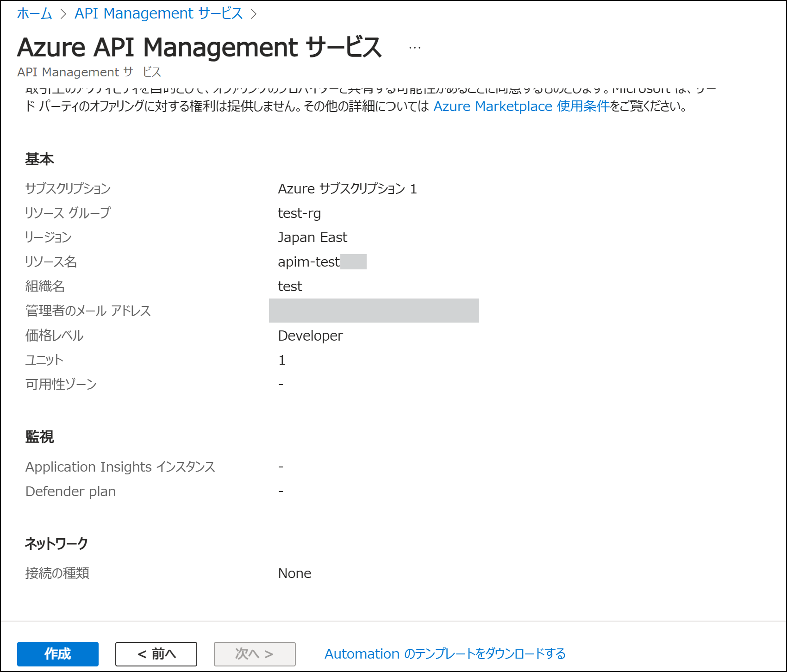Image resolution: width=787 pixels, height=672 pixels.
Task: Select the region value Japan East
Action: (312, 237)
